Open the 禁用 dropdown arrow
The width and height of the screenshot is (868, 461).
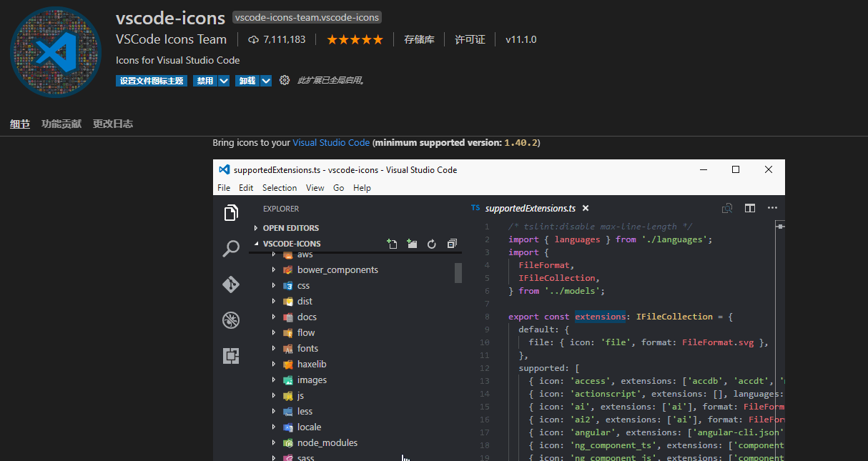click(x=224, y=81)
